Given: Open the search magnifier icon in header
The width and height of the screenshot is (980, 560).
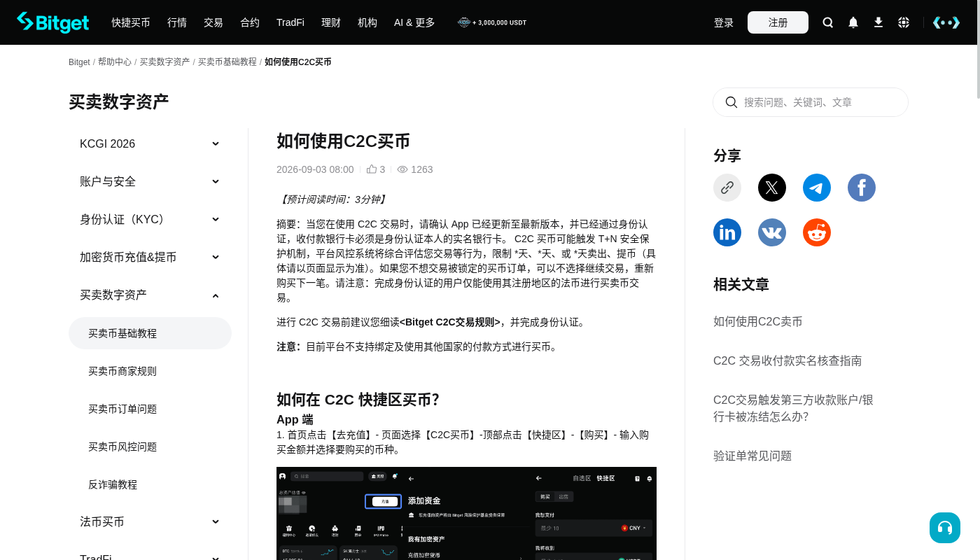Looking at the screenshot, I should click(828, 22).
